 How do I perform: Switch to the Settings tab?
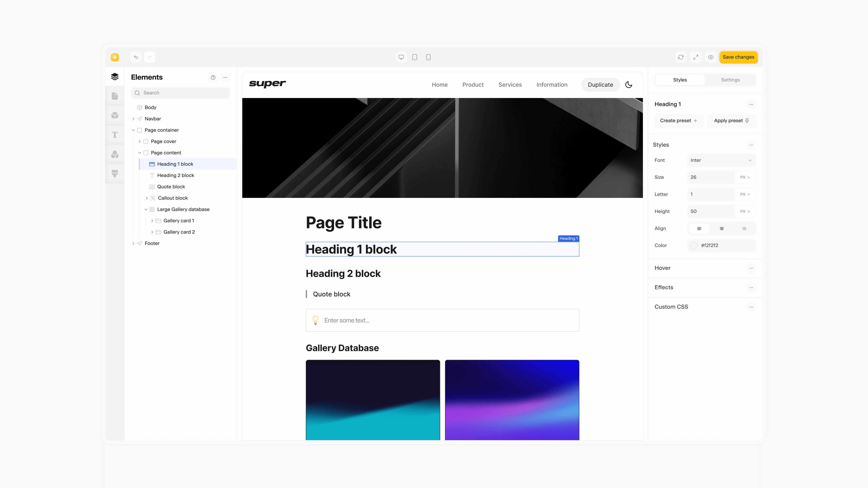[730, 80]
